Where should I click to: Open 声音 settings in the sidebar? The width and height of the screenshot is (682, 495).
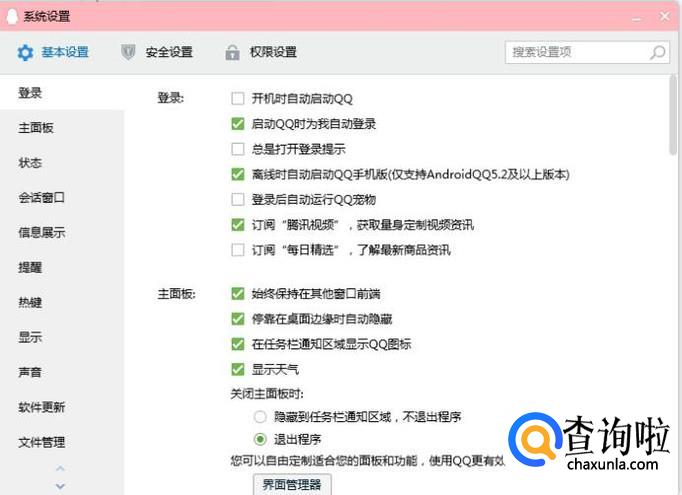click(x=30, y=372)
